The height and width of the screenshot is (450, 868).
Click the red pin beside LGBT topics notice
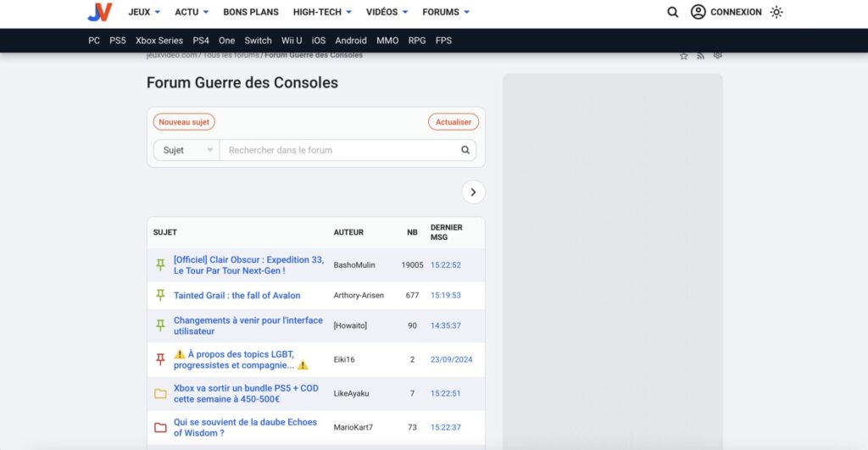coord(160,359)
